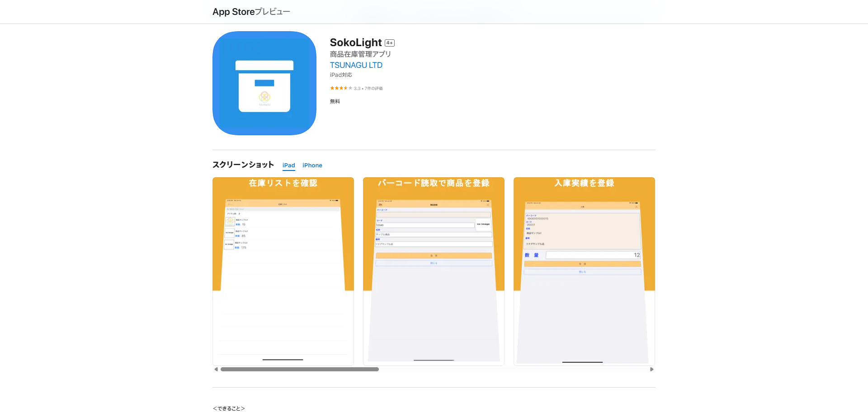Switch to the iPad screenshots tab
The width and height of the screenshot is (868, 412).
289,166
